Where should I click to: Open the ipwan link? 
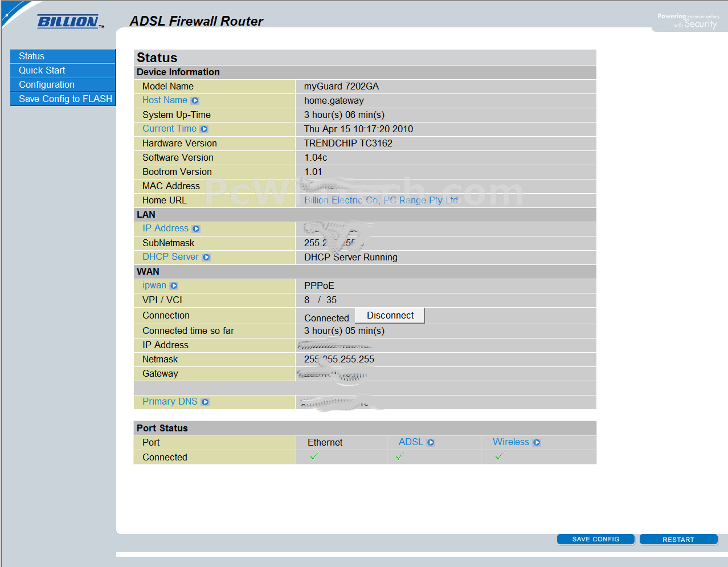tap(154, 285)
